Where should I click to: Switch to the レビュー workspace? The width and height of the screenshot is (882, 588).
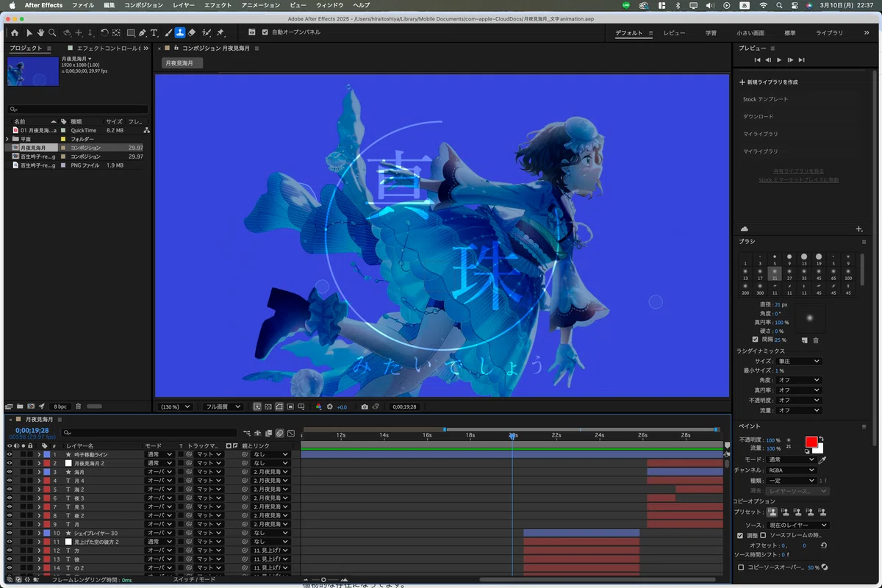tap(674, 33)
